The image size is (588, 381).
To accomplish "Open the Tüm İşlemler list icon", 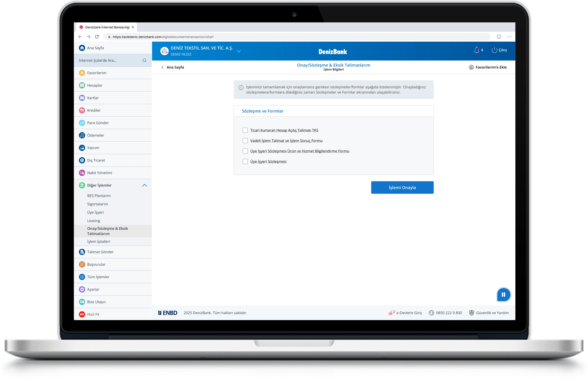I will pos(82,277).
